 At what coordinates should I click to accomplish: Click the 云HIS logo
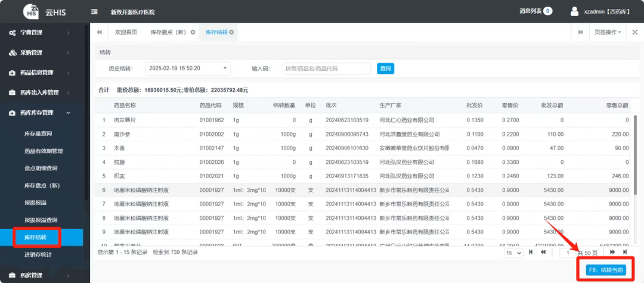click(x=31, y=11)
